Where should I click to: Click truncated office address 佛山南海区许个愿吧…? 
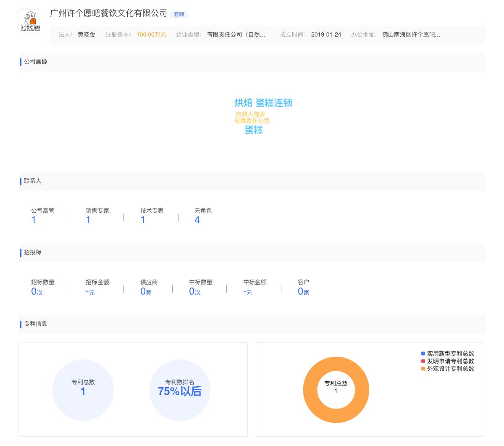coord(411,34)
